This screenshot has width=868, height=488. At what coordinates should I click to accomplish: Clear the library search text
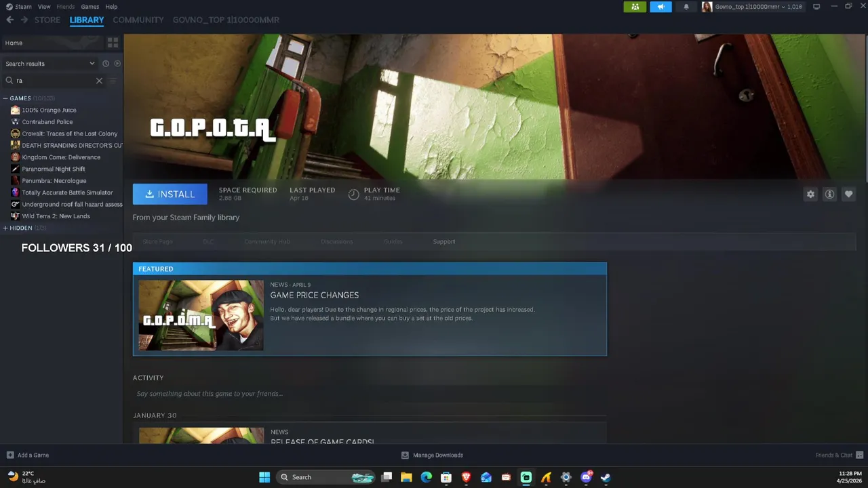(99, 81)
